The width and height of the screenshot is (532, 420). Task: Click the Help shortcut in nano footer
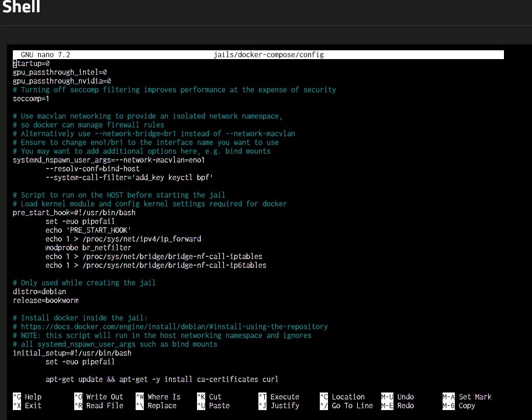click(33, 397)
